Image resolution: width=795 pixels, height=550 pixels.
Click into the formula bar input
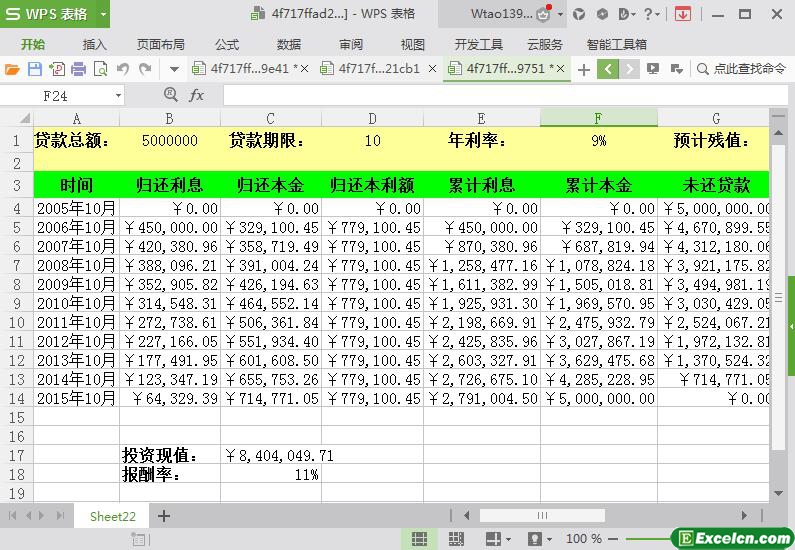point(505,95)
